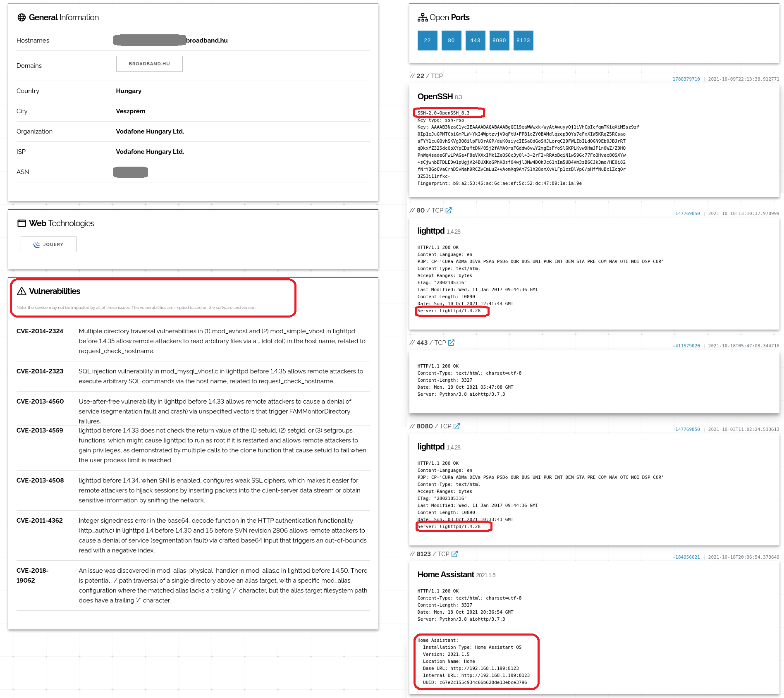The height and width of the screenshot is (698, 784).
Task: Jump to port 8123 tile
Action: pyautogui.click(x=523, y=41)
